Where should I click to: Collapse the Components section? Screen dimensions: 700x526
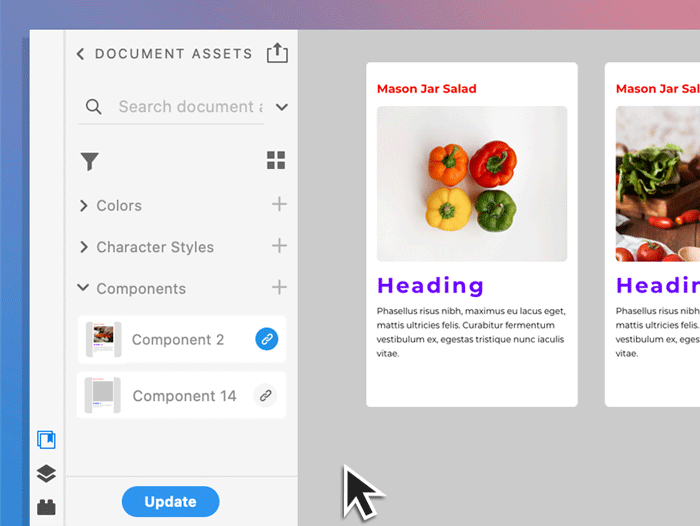[x=84, y=288]
